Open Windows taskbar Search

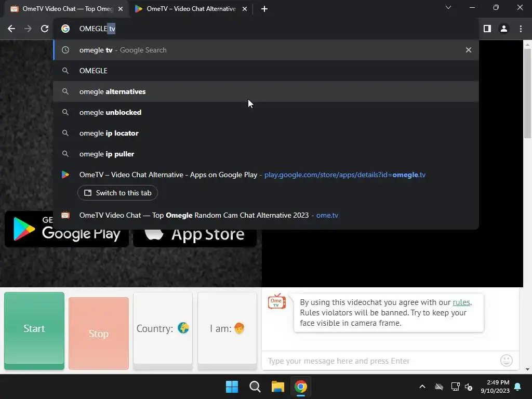point(255,387)
